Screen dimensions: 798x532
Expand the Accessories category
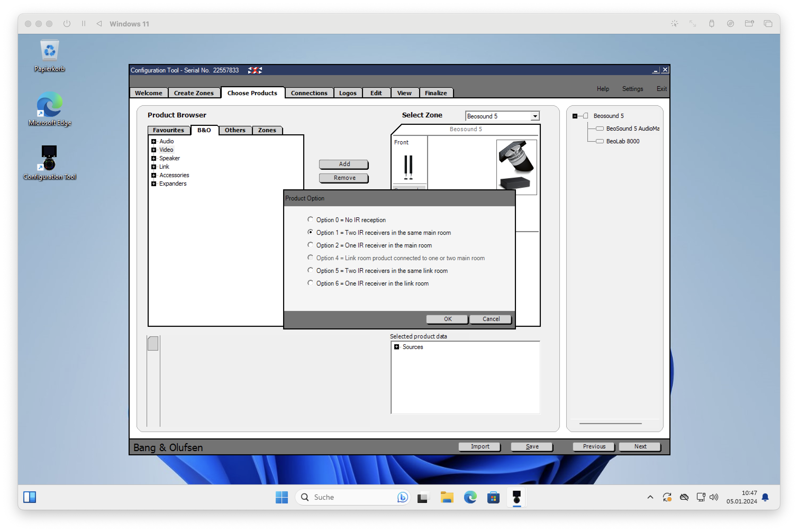point(154,175)
